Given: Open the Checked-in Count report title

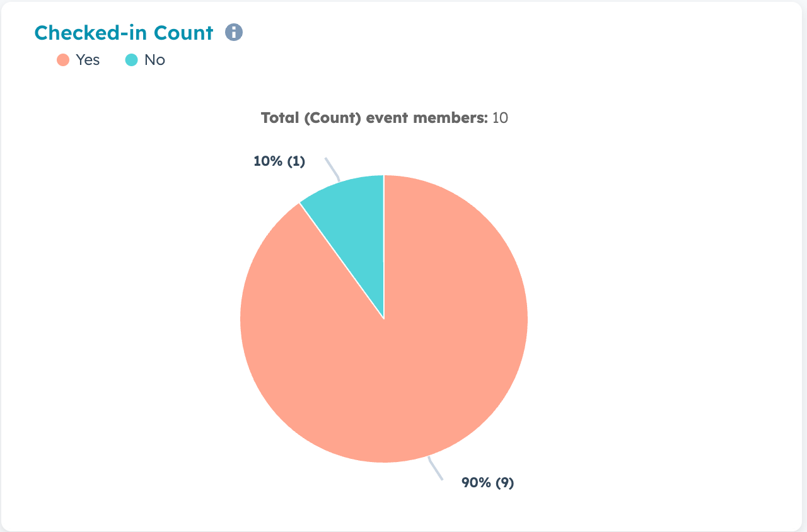Looking at the screenshot, I should coord(124,33).
